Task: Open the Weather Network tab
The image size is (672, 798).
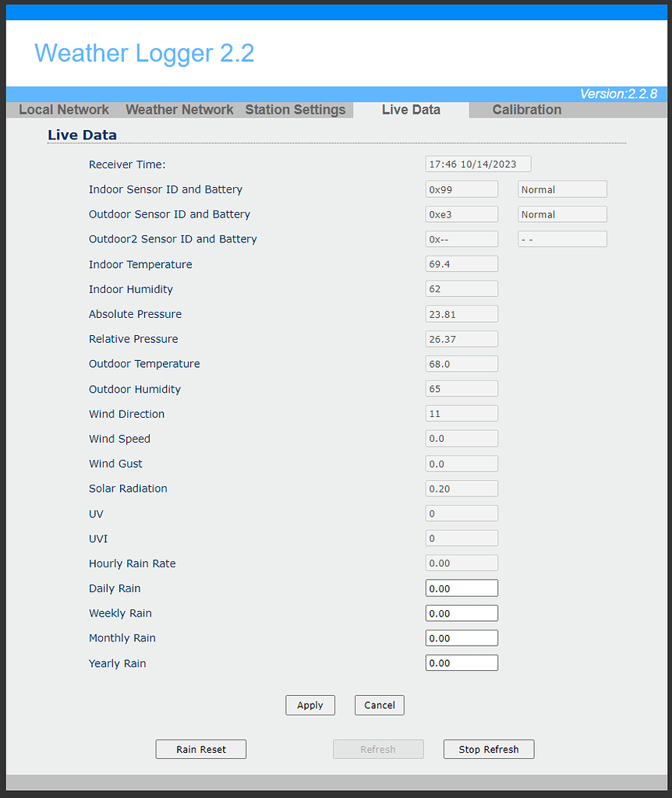Action: click(179, 109)
